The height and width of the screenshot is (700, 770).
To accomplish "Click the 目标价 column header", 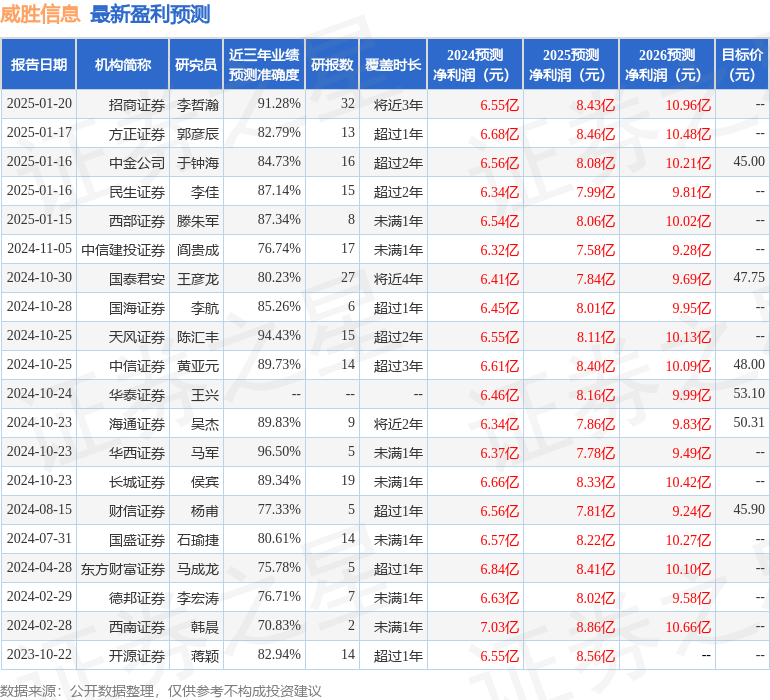I will pos(742,65).
